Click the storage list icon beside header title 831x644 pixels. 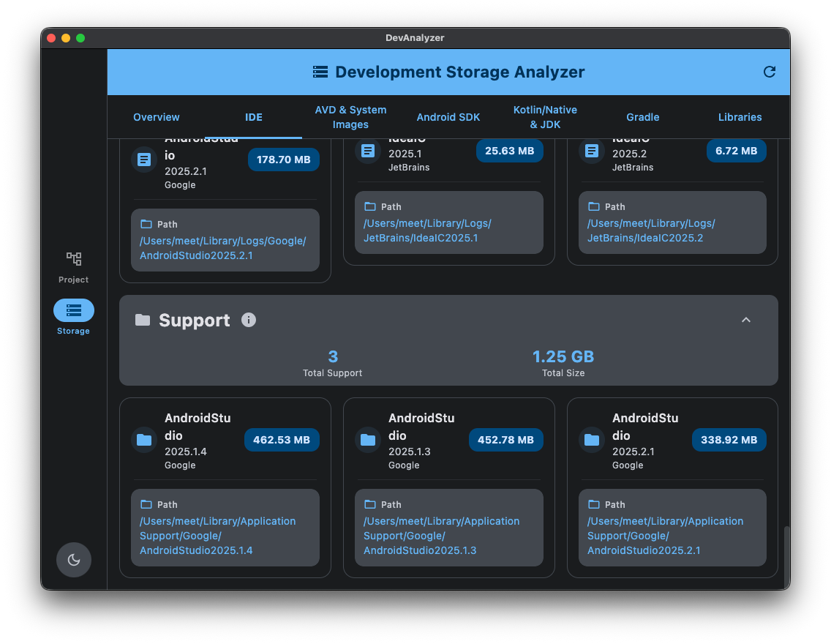pos(320,72)
